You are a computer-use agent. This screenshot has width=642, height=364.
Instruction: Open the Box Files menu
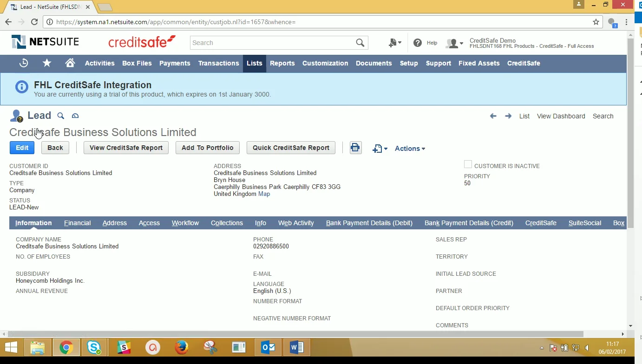137,63
